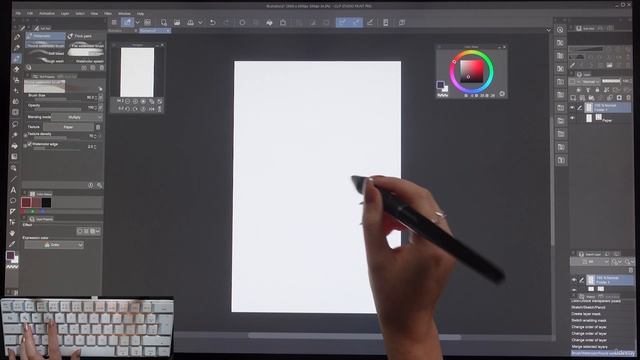Click lock layer icon in Layer palette
This screenshot has width=640, height=360.
pyautogui.click(x=597, y=90)
